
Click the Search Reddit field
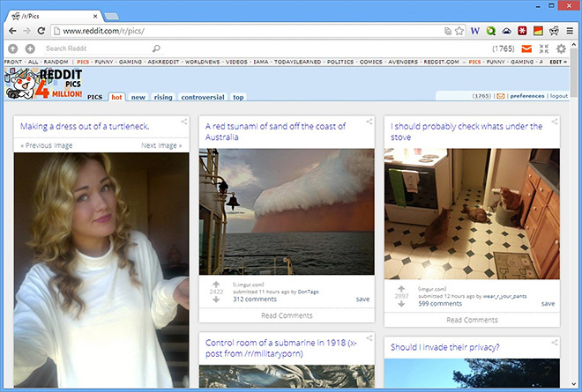pos(97,48)
